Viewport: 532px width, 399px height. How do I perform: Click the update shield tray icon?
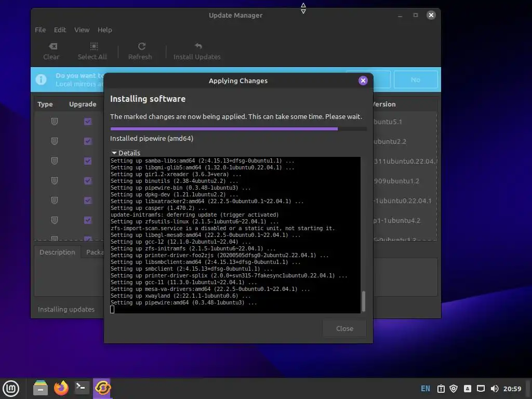click(x=454, y=389)
